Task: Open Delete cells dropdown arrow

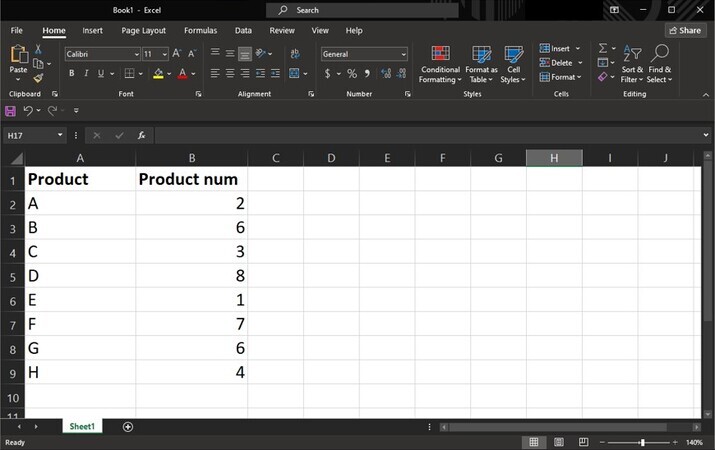Action: 580,63
